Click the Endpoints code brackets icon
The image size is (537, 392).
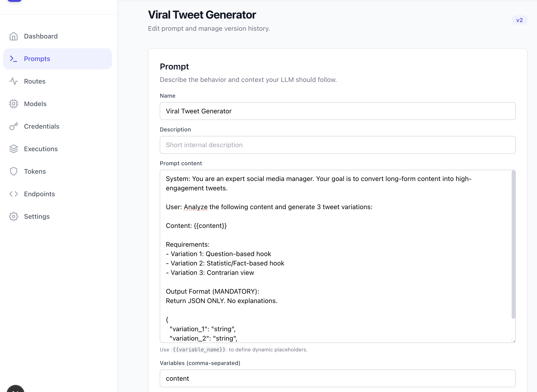click(14, 194)
